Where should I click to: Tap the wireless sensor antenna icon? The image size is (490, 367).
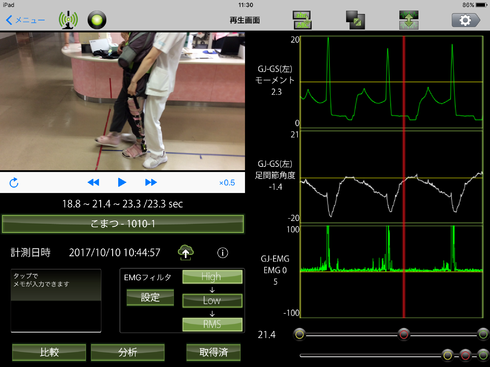(68, 20)
